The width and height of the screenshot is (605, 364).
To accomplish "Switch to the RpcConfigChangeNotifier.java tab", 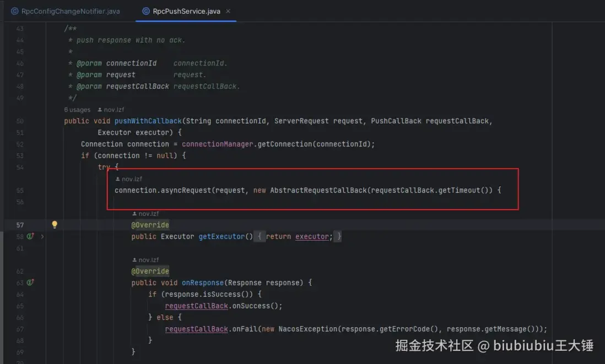I will [66, 10].
